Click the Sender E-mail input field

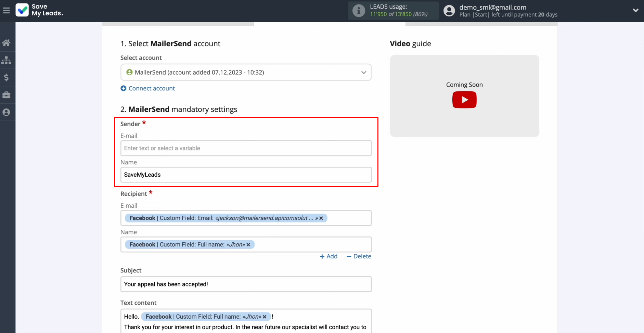[246, 148]
